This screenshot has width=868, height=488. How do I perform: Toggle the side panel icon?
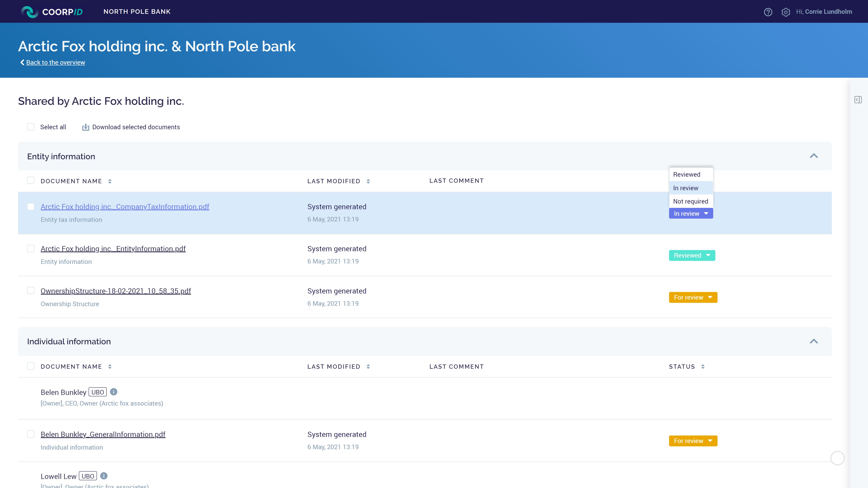[858, 100]
